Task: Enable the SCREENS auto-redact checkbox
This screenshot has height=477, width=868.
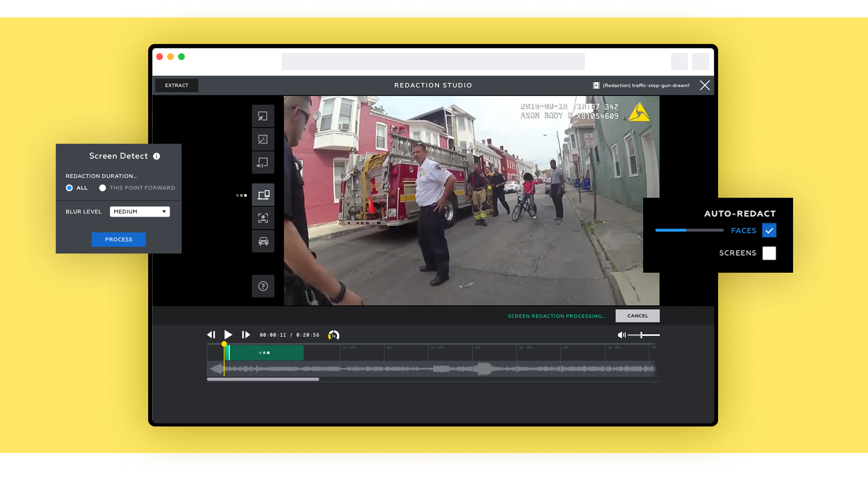Action: (769, 253)
